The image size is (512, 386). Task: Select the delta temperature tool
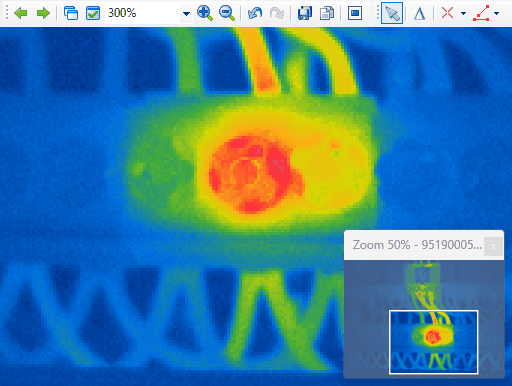point(419,14)
